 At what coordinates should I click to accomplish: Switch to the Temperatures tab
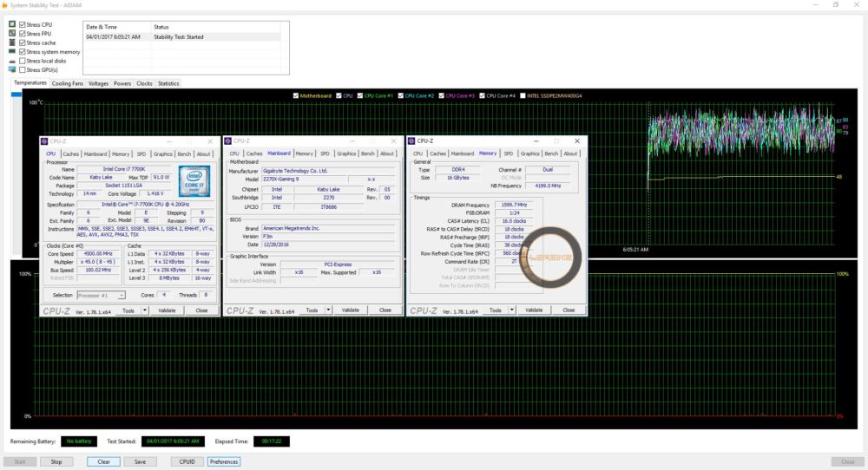click(x=30, y=83)
